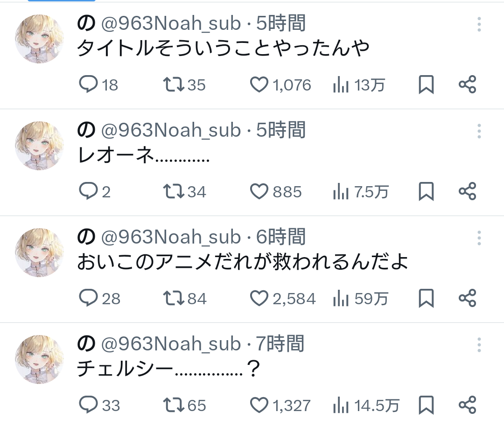Share the タイトルそういうことやったんや tweet
The width and height of the screenshot is (504, 426).
click(x=467, y=84)
